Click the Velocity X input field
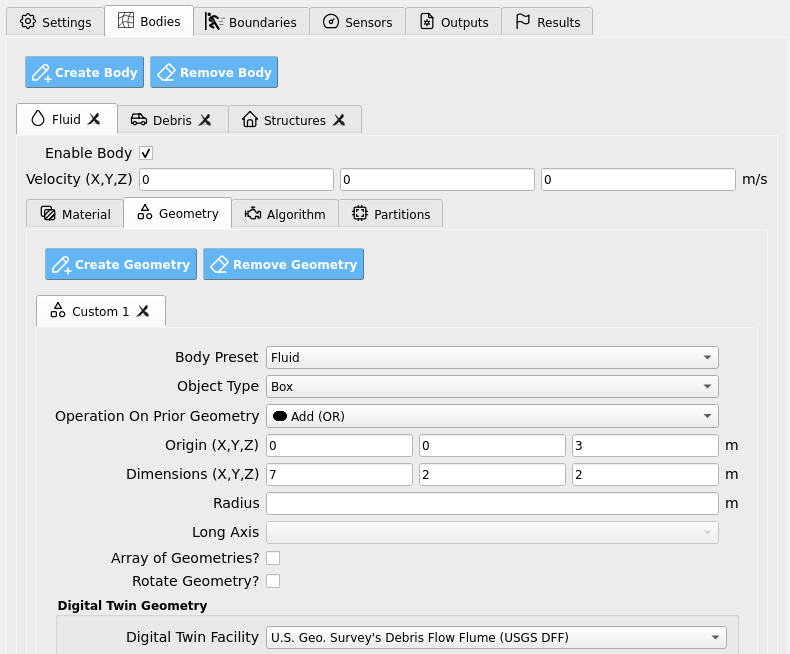Viewport: 790px width, 654px height. pyautogui.click(x=236, y=179)
